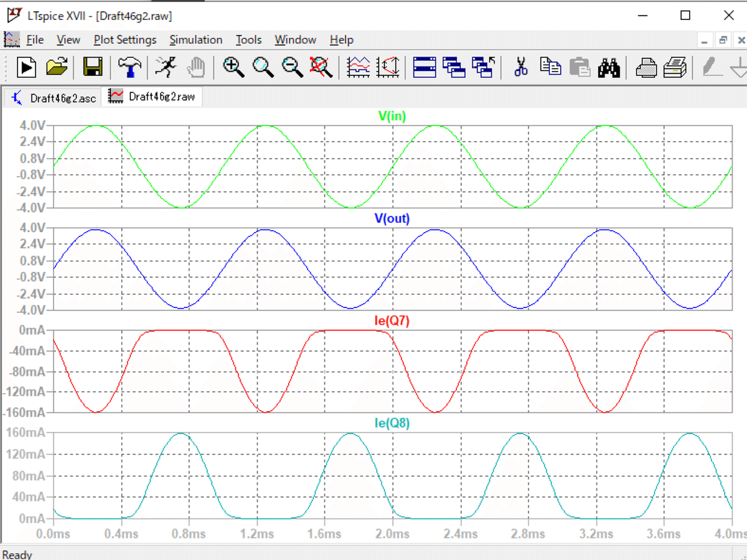
Task: Switch to the Draft46g2.asc tab
Action: pyautogui.click(x=52, y=98)
